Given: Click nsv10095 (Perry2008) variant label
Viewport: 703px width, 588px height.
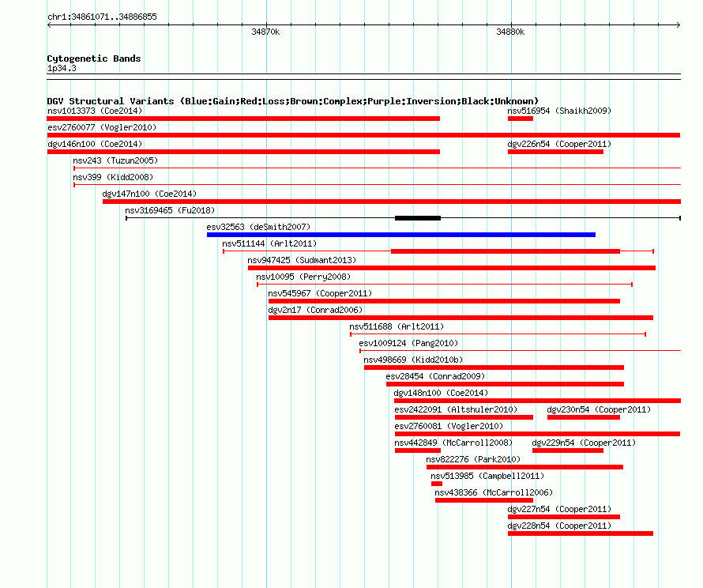Looking at the screenshot, I should pos(303,277).
